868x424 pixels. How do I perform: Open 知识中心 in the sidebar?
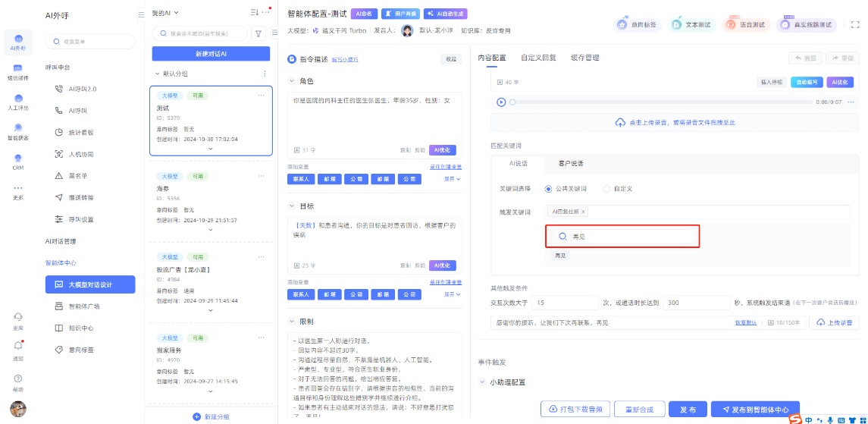81,328
